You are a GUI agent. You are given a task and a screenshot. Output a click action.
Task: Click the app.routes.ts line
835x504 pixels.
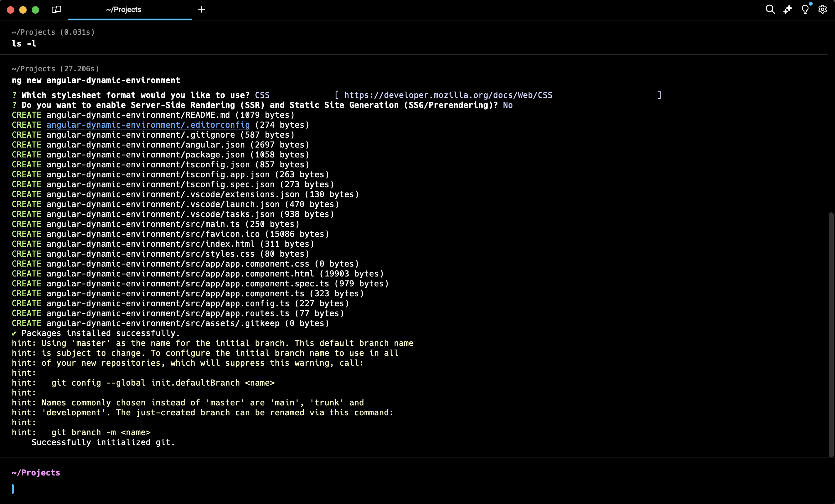[x=178, y=313]
